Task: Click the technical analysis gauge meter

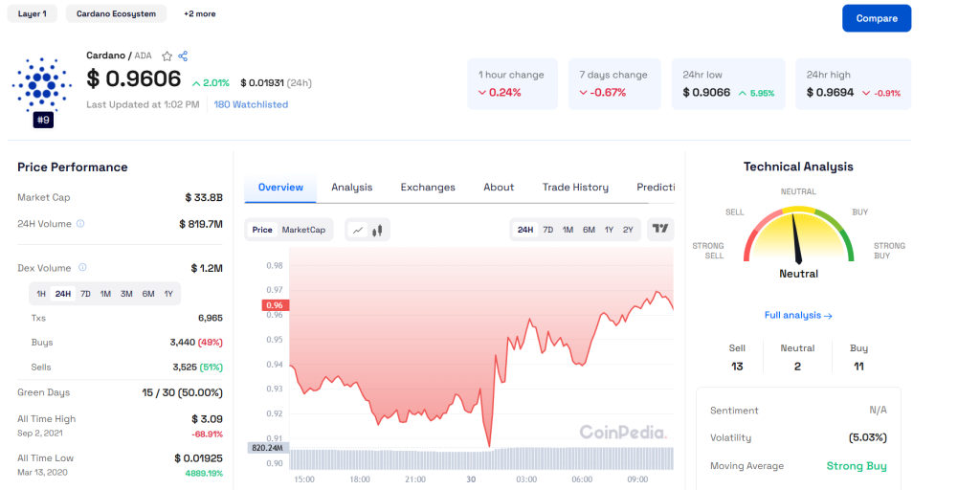Action: (798, 234)
